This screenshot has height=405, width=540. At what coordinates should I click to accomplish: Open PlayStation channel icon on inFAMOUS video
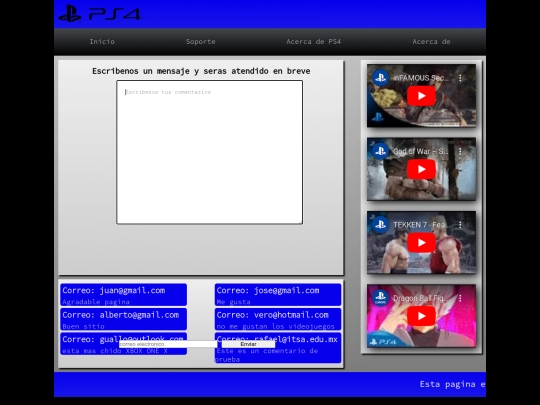[380, 78]
